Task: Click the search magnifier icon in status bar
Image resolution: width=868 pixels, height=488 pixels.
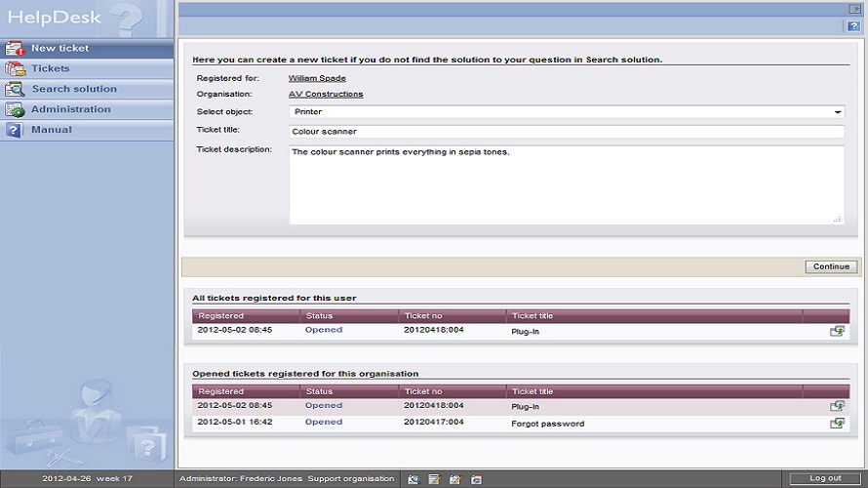Action: [414, 479]
